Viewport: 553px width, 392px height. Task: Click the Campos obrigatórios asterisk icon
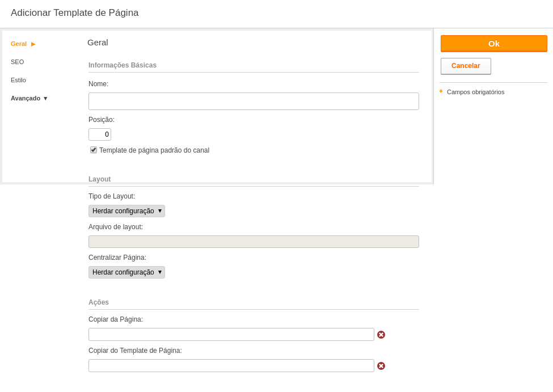point(441,91)
